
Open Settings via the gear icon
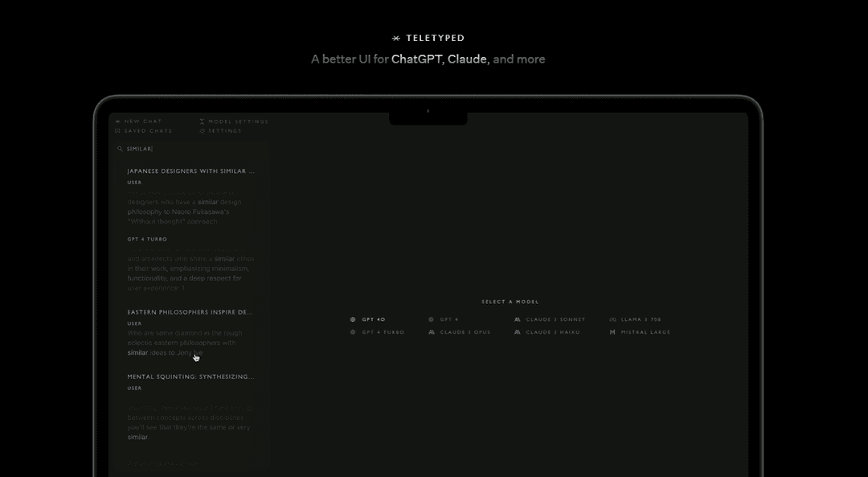(202, 131)
